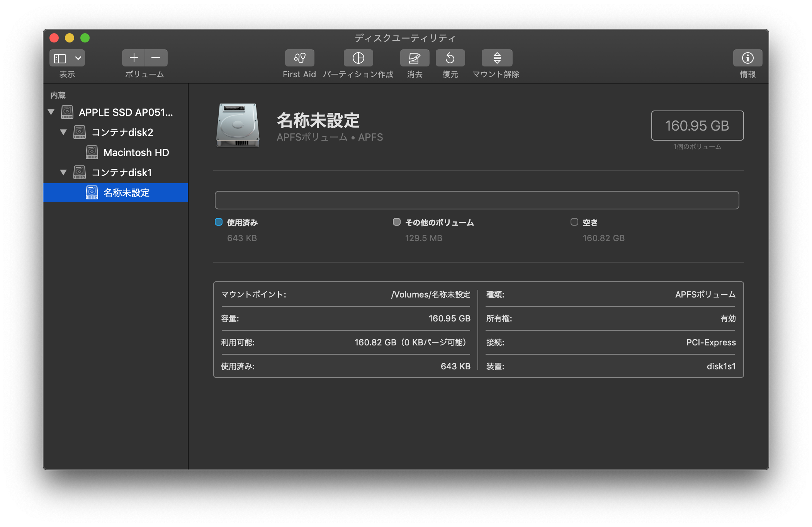Remove volume with minus button
812x527 pixels.
[156, 58]
